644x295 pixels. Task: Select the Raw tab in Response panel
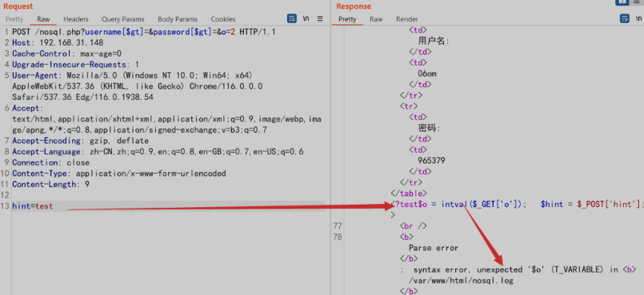click(376, 19)
